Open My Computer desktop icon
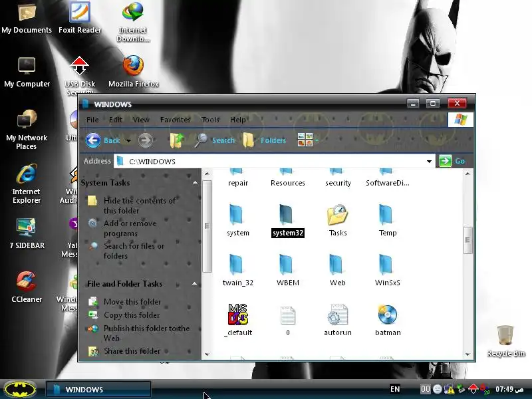532x399 pixels. (27, 72)
